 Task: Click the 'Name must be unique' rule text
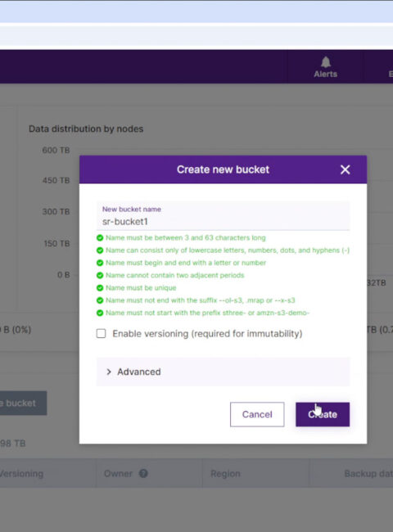[141, 288]
